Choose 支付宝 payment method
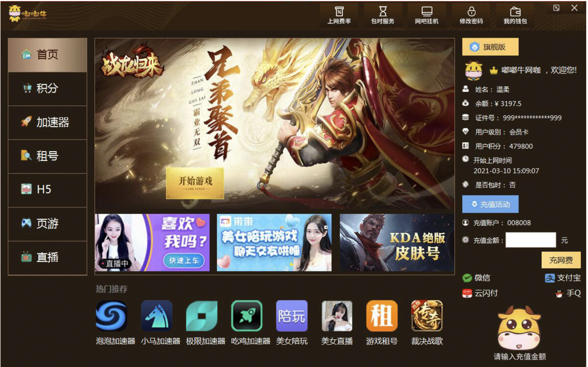This screenshot has height=367, width=588. 563,278
